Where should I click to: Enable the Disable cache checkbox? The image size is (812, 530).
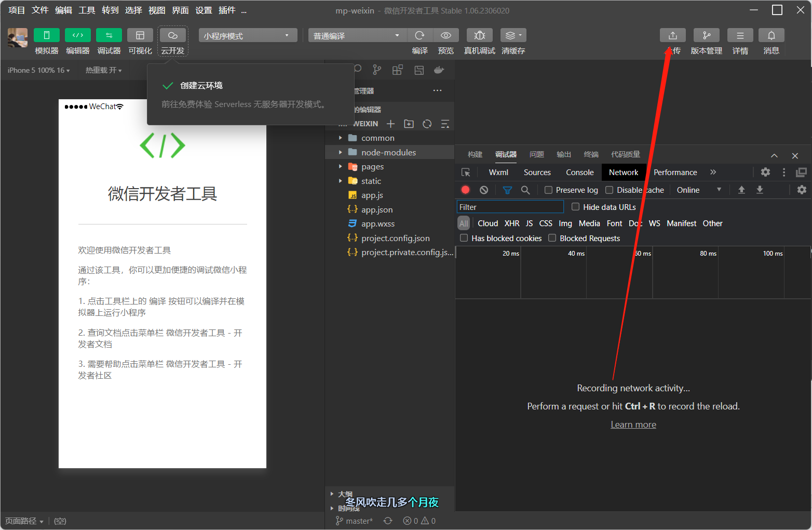pyautogui.click(x=610, y=190)
